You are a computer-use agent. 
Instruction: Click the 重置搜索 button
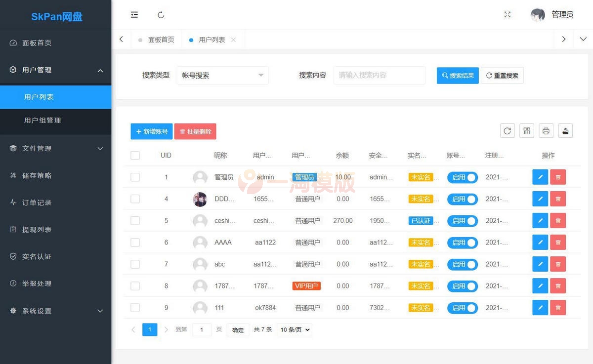502,76
